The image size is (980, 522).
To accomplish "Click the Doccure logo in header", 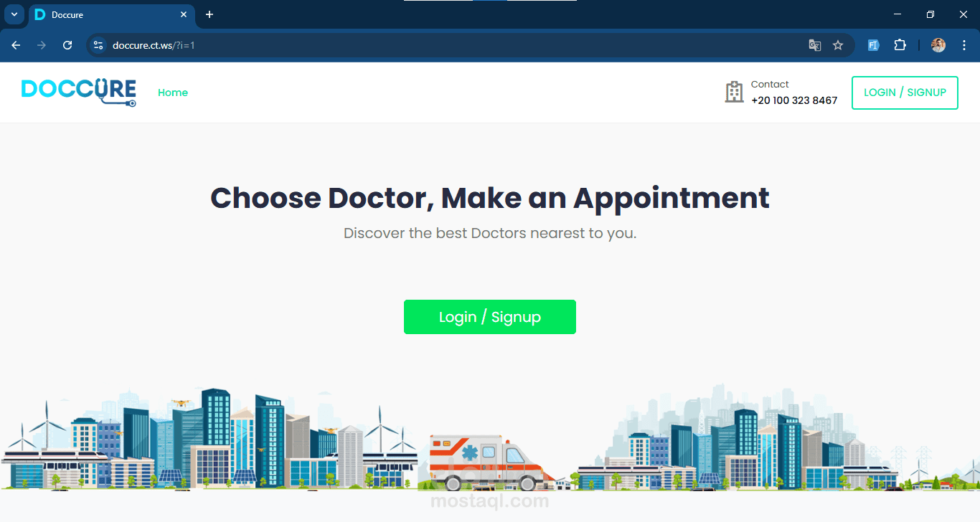I will point(79,92).
